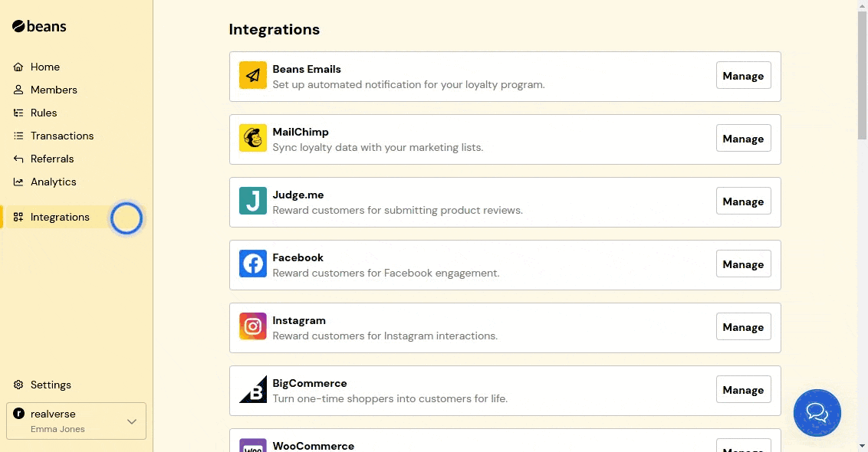Click the Instagram title text
868x452 pixels.
[299, 320]
